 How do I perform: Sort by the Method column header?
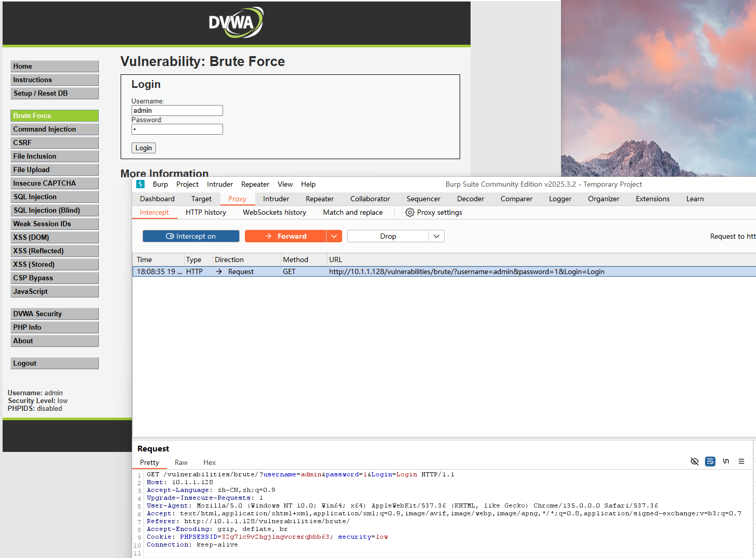pyautogui.click(x=303, y=259)
